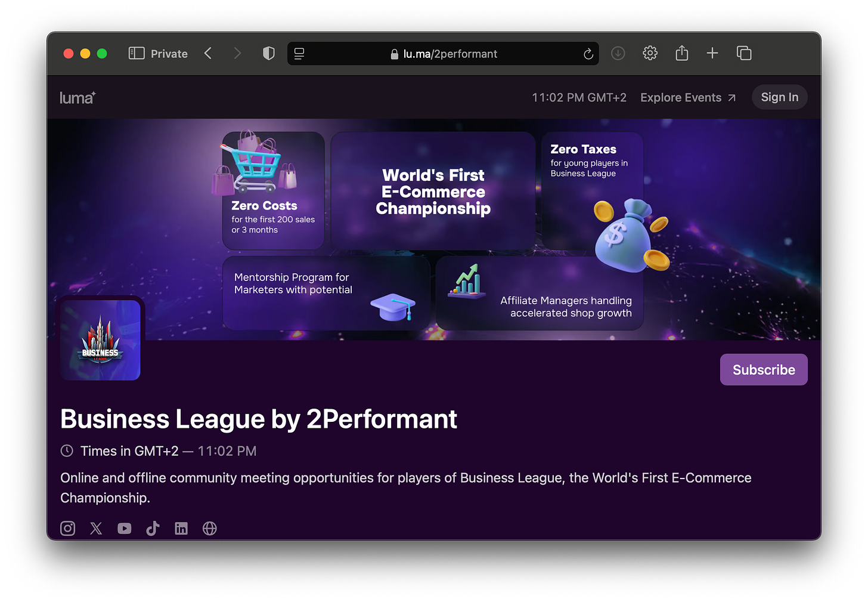Screen dimensions: 868x602
Task: Click the clock icon beside Times in GMT+2
Action: (x=67, y=451)
